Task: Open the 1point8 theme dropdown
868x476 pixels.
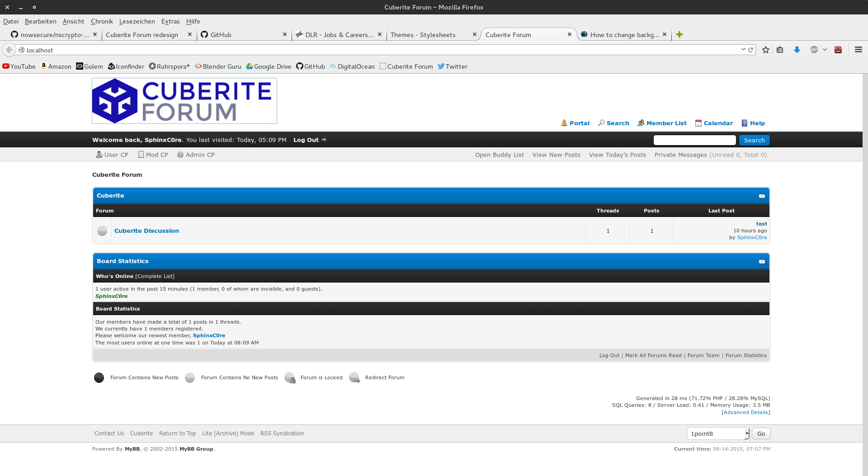Action: (x=718, y=434)
